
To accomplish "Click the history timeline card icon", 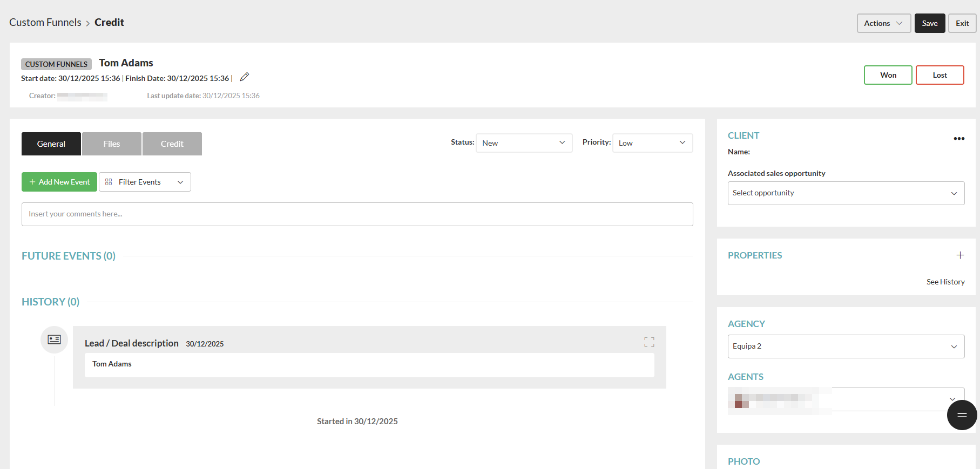I will pos(55,340).
